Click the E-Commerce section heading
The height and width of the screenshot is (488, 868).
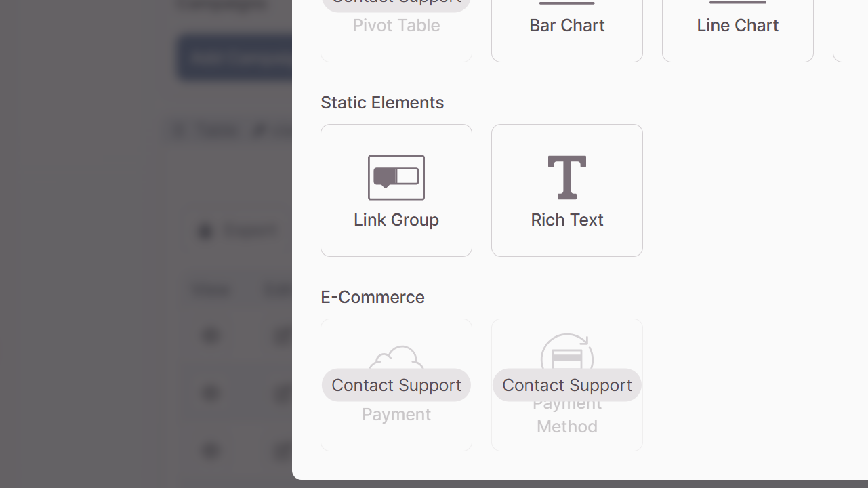tap(373, 297)
